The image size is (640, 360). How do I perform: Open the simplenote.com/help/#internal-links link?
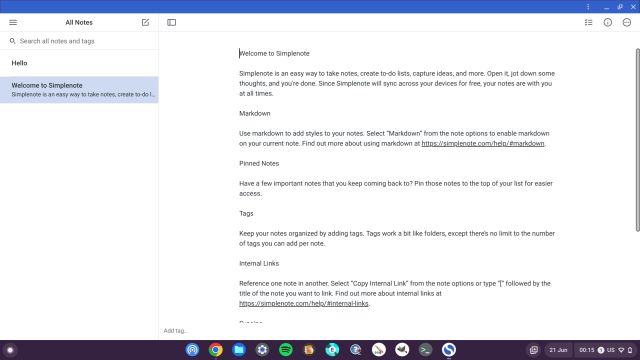click(304, 303)
